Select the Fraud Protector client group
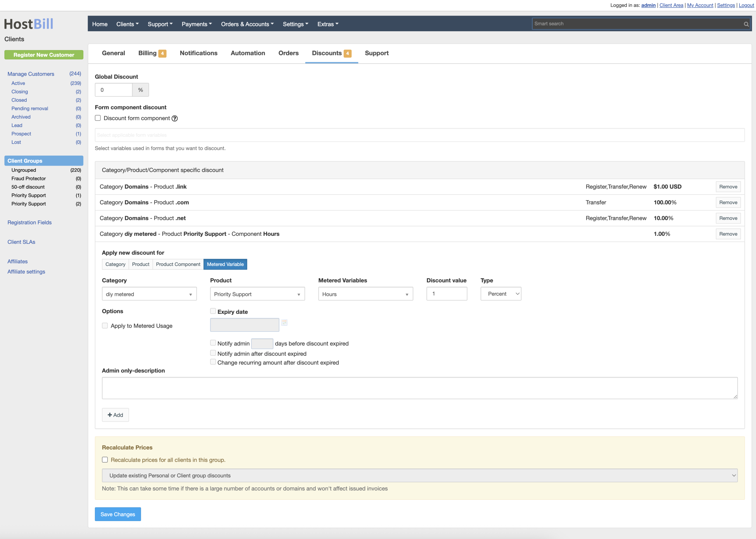 pyautogui.click(x=29, y=179)
